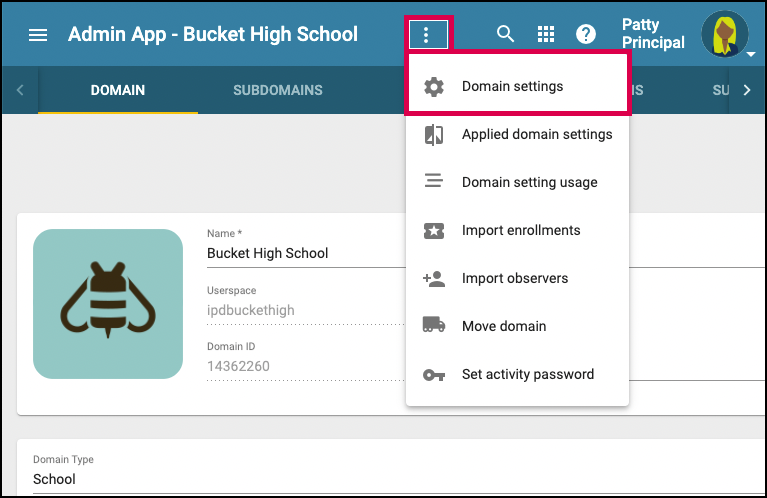Open the hamburger navigation menu
The image size is (767, 498).
(38, 35)
